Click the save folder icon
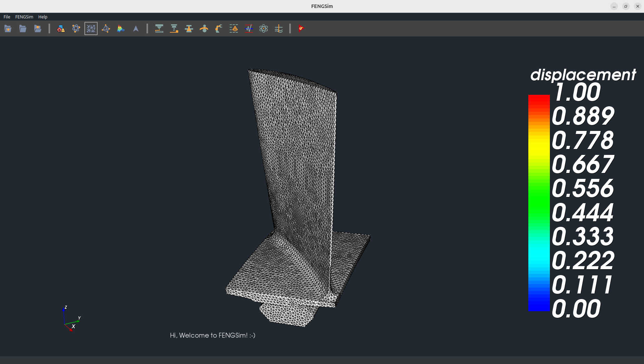This screenshot has height=364, width=644. 38,28
